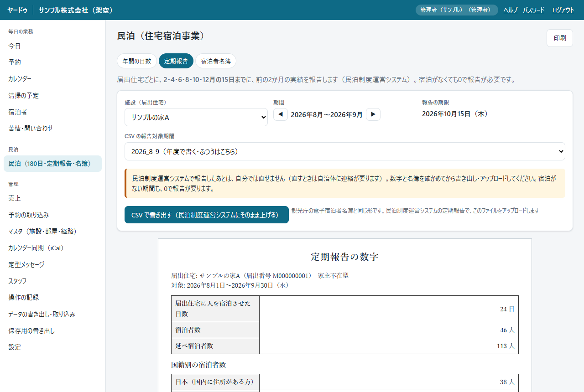Click ログアウト to sign out
This screenshot has width=584, height=392.
563,10
